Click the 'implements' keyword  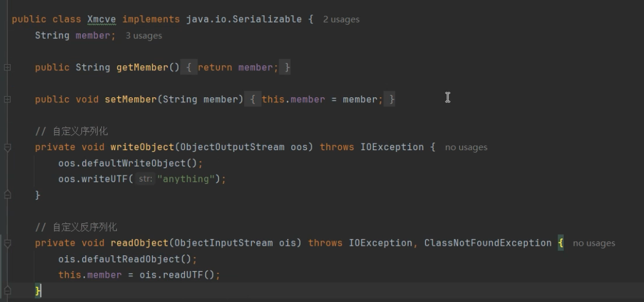tap(151, 19)
